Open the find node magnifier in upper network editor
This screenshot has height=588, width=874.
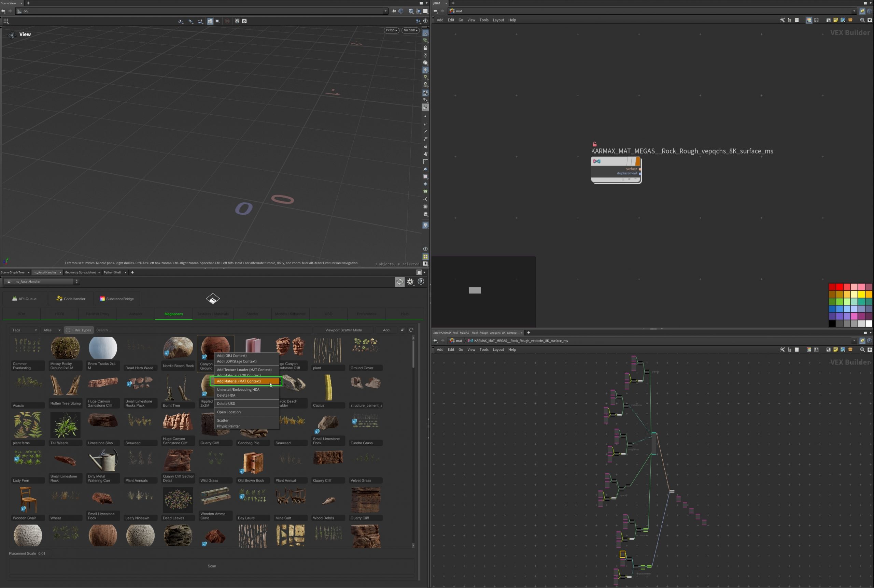coord(862,20)
